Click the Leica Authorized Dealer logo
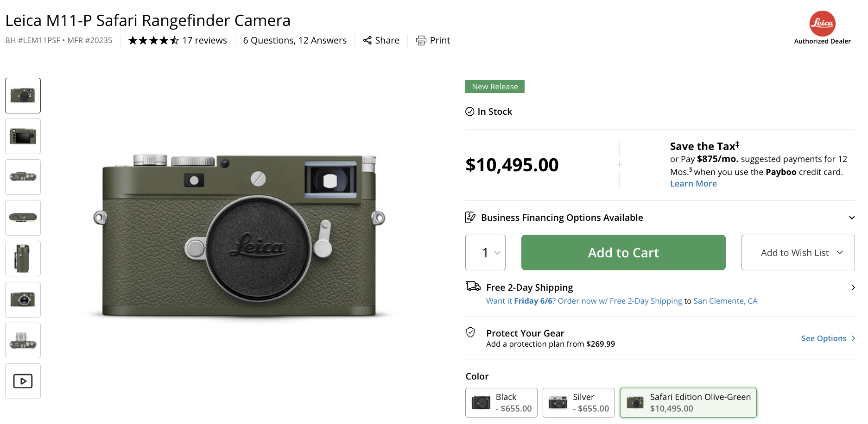Screen dimensions: 868x424 (822, 24)
